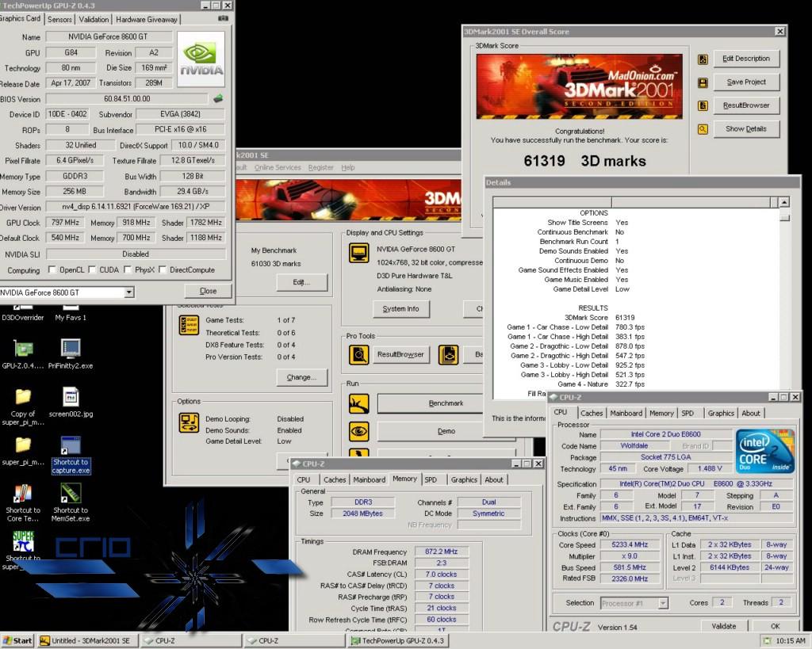This screenshot has width=812, height=649.
Task: Select the Shortcut to capture.exe icon
Action: [x=71, y=456]
